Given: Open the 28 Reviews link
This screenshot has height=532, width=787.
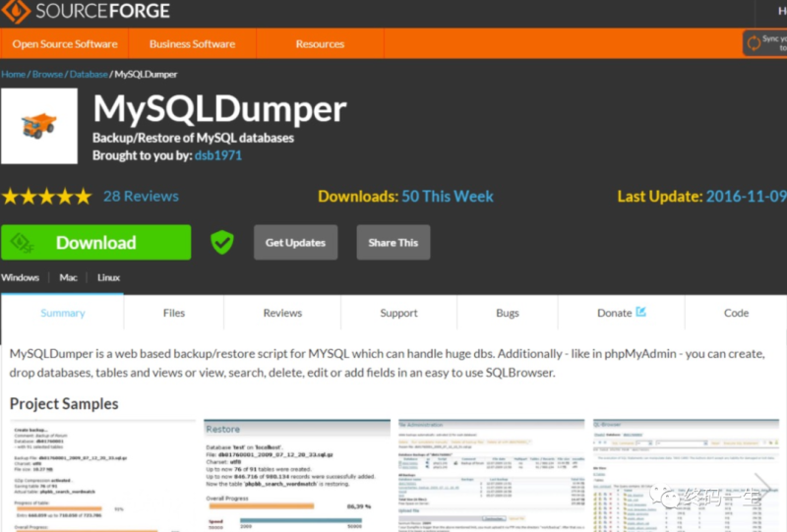Looking at the screenshot, I should [x=141, y=197].
